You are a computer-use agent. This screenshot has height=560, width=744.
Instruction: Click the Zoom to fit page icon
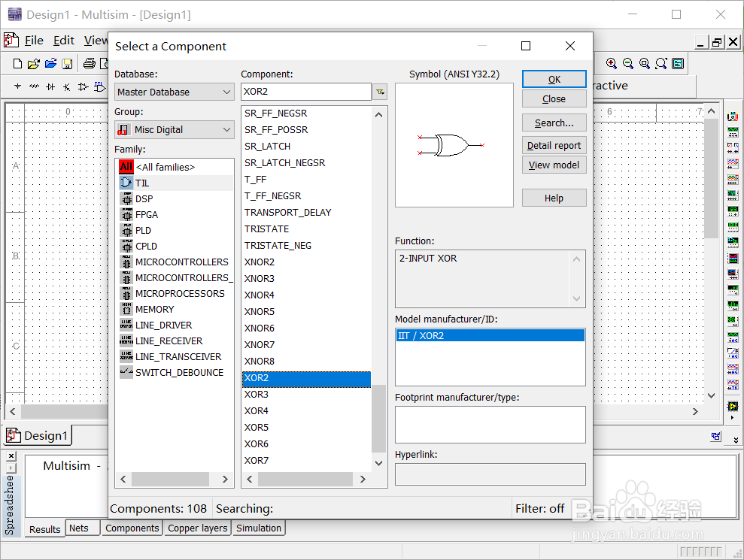[661, 64]
